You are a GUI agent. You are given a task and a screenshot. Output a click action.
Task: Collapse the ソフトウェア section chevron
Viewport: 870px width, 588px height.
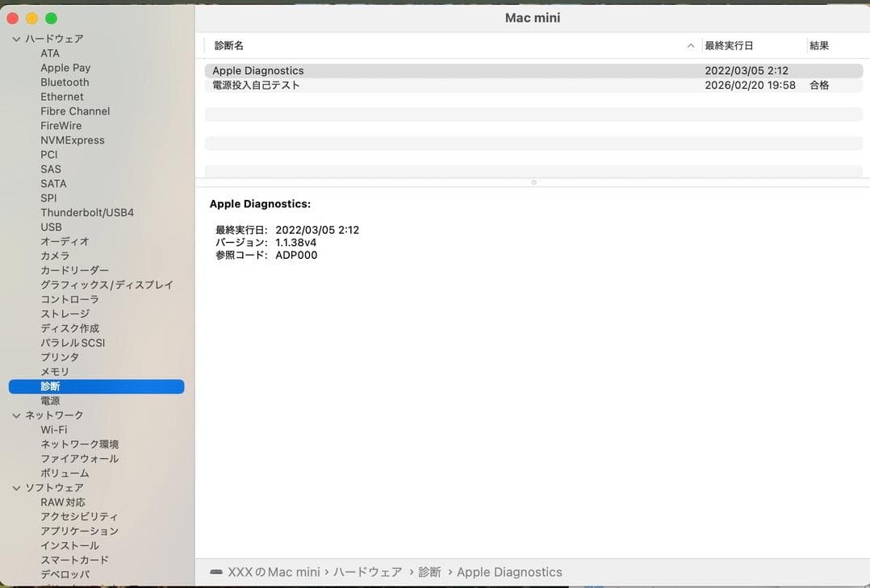17,488
